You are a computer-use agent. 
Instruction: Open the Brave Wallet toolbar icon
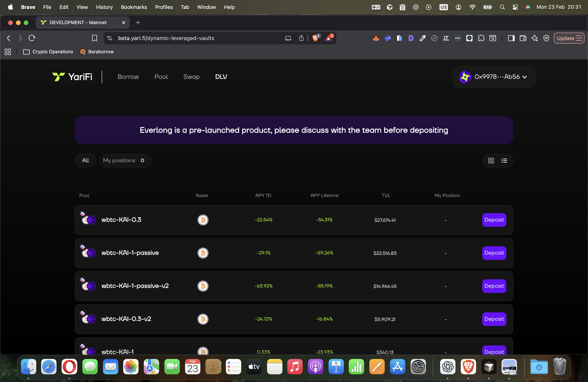tap(523, 38)
